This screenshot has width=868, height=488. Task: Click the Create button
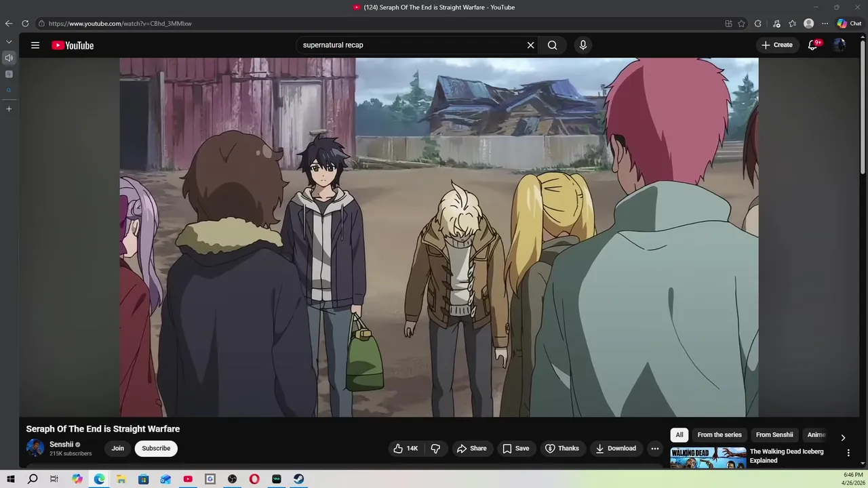777,45
